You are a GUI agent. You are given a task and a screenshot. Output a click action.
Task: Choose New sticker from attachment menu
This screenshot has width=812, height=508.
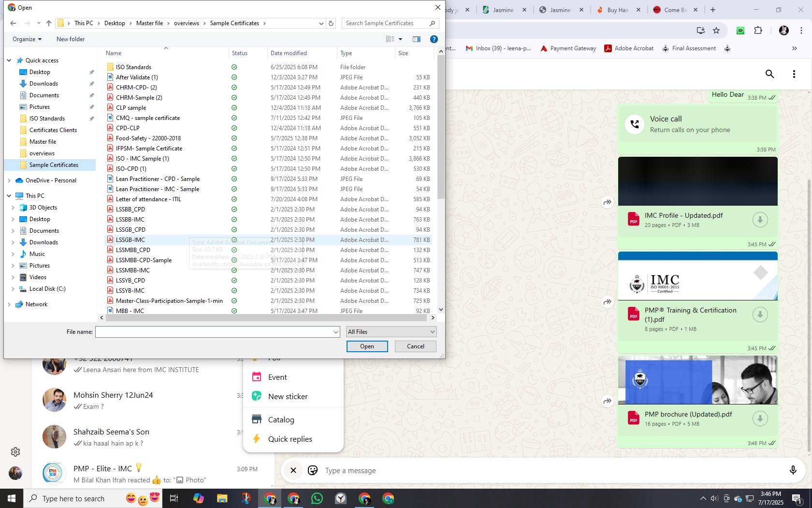pyautogui.click(x=293, y=397)
